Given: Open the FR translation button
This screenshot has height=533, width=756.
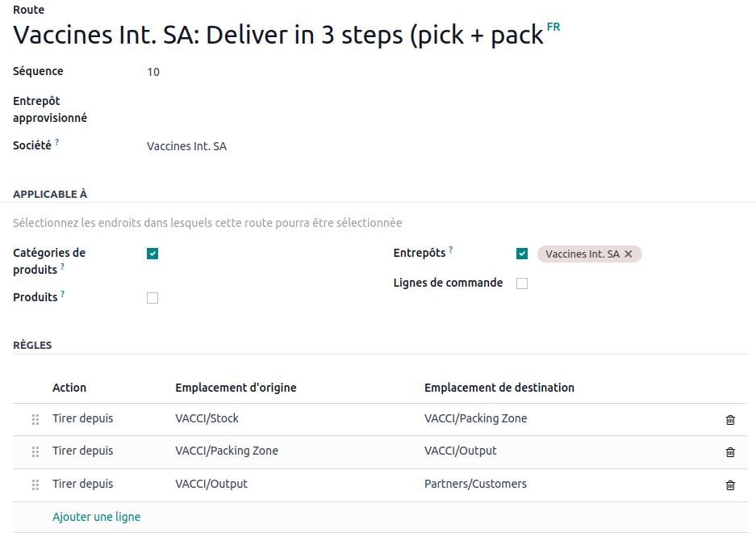Looking at the screenshot, I should [x=553, y=27].
